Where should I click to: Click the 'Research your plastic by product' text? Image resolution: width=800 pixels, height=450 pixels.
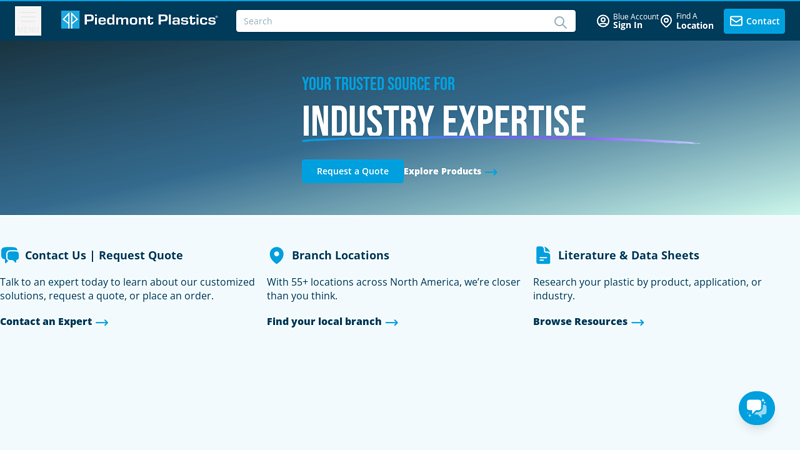647,289
